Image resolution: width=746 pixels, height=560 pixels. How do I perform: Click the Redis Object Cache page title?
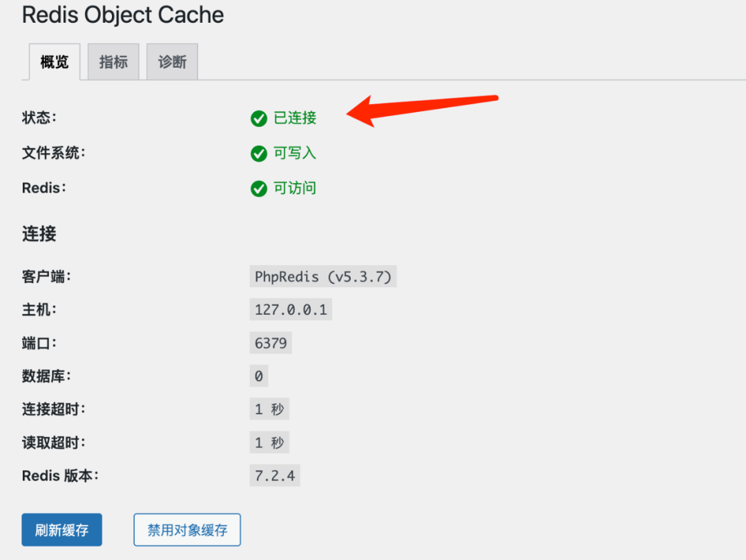[x=123, y=15]
